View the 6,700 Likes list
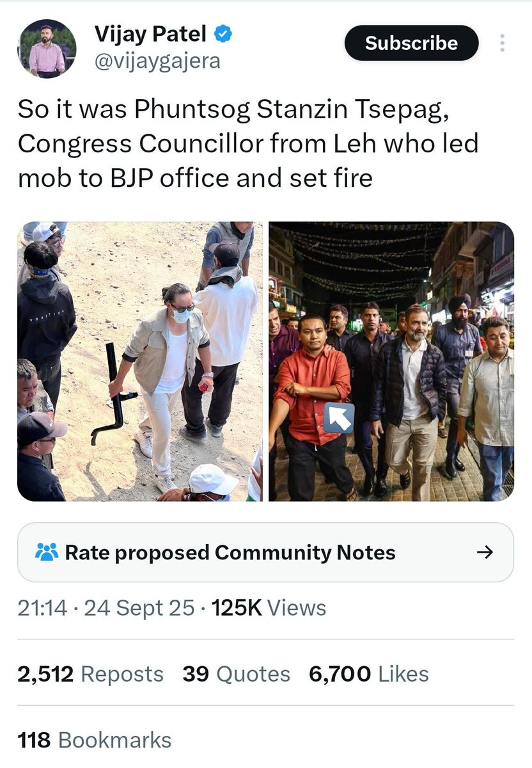The width and height of the screenshot is (532, 768). (x=368, y=673)
